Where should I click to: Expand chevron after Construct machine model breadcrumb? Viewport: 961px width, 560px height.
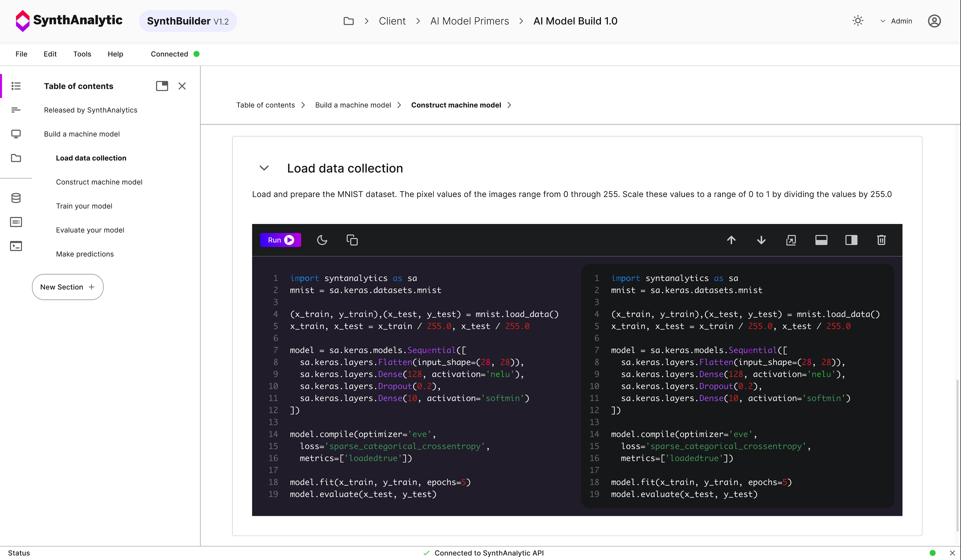509,105
